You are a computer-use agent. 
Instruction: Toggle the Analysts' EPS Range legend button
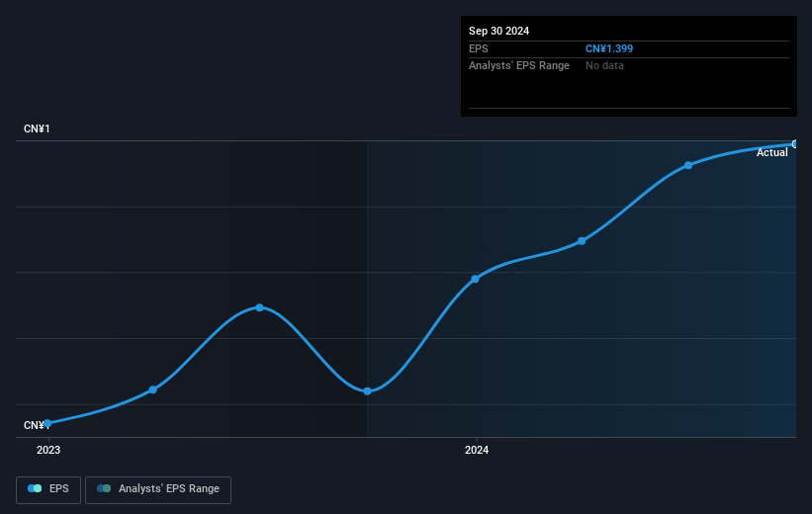pyautogui.click(x=158, y=489)
